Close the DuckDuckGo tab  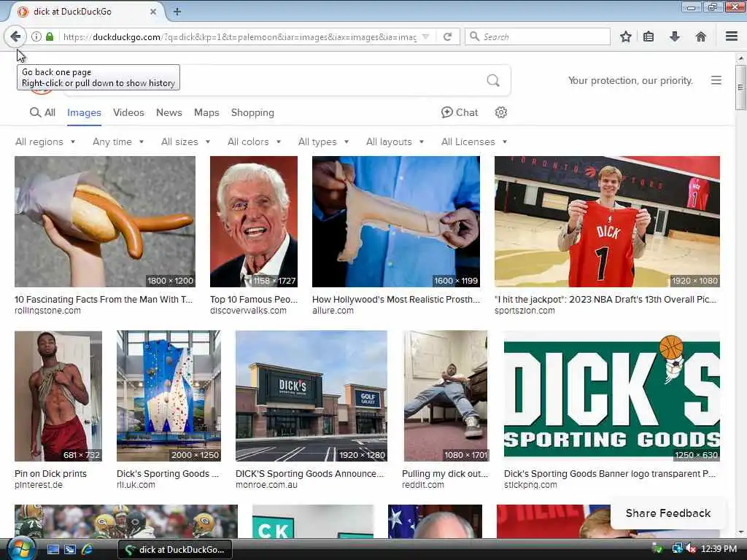pos(153,12)
